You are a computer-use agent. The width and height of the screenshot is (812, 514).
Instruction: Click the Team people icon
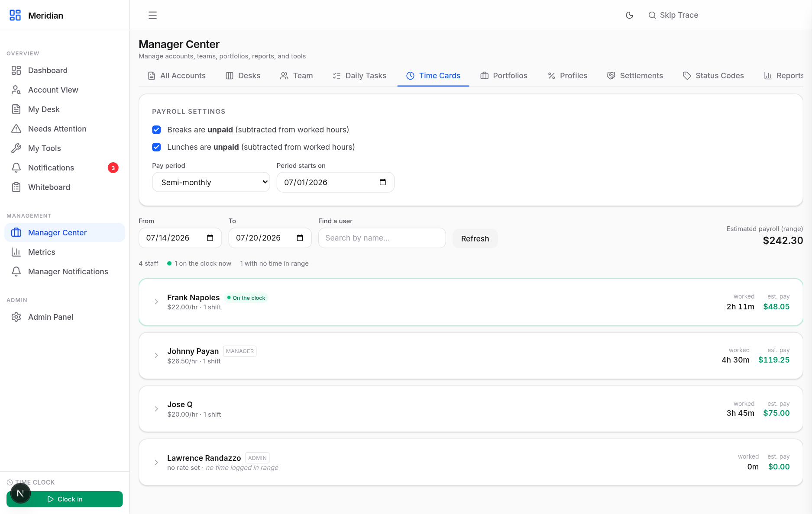[x=284, y=76]
